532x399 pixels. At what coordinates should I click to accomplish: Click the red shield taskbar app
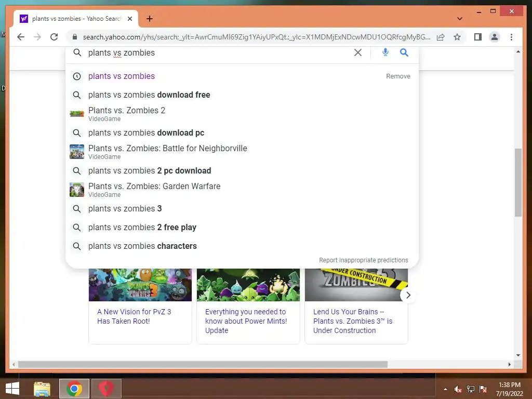[x=107, y=389]
